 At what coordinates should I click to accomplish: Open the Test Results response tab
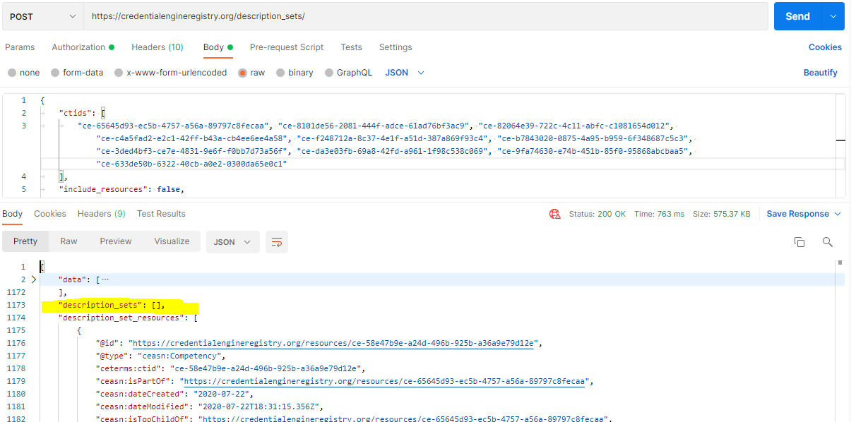pos(160,213)
